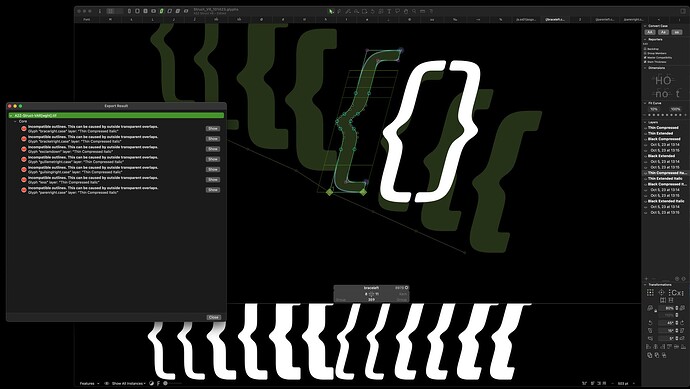Click the flip horizontal mirror icon in Transformations
This screenshot has height=389, width=690.
663,300
